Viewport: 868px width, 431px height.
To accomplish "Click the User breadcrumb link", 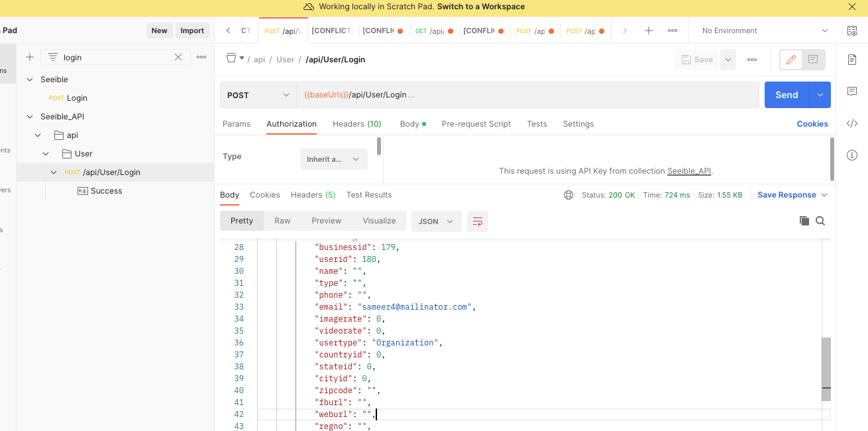I will click(285, 60).
